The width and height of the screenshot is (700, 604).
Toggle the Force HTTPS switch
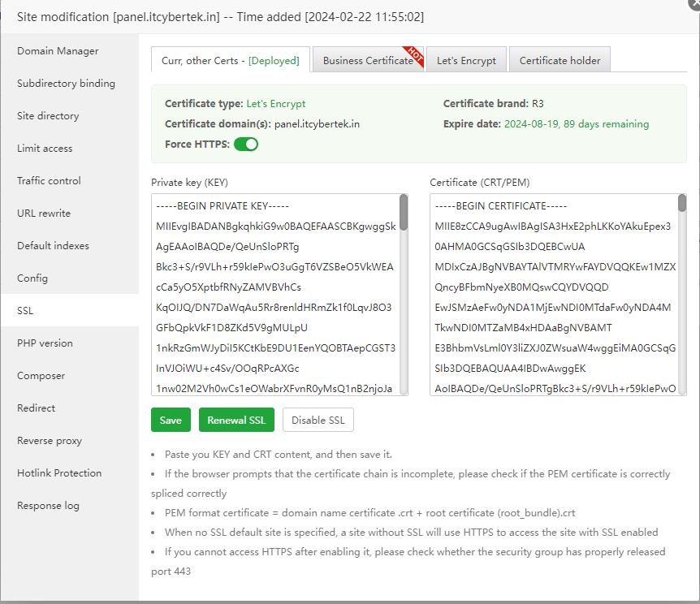pos(246,145)
